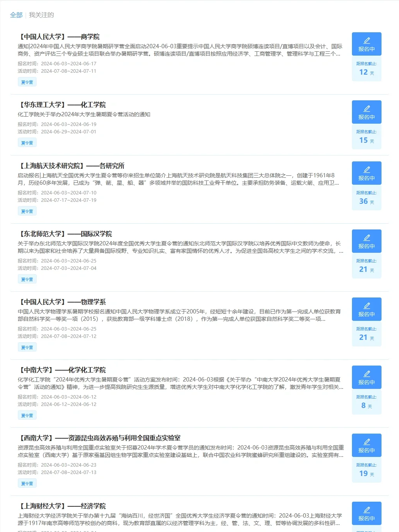Click 报名时间 2024-06-03~2024-06-17 text
Image resolution: width=399 pixels, height=532 pixels.
[57, 64]
